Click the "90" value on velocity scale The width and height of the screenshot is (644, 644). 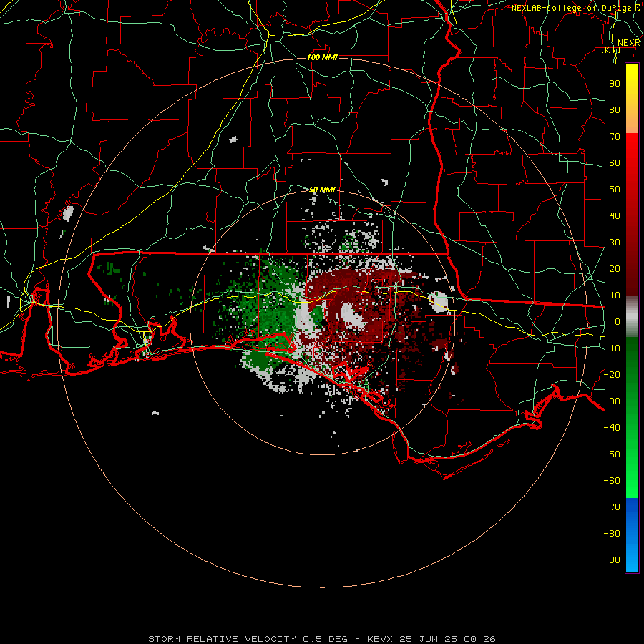click(x=615, y=84)
